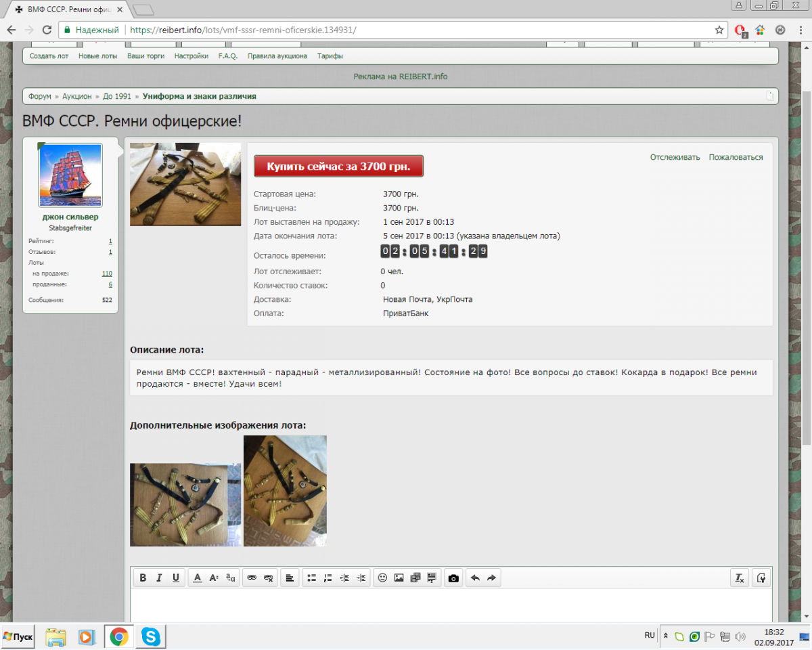
Task: Open the text alignment dropdown
Action: click(x=290, y=578)
